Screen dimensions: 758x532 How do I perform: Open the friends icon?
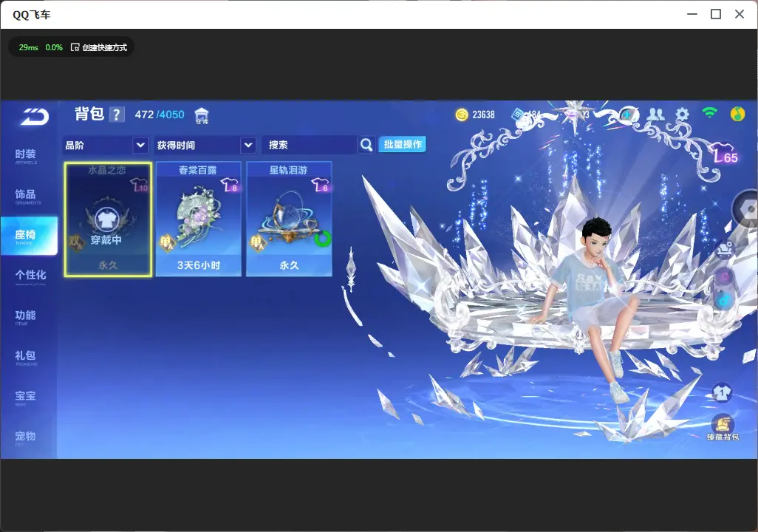[655, 114]
